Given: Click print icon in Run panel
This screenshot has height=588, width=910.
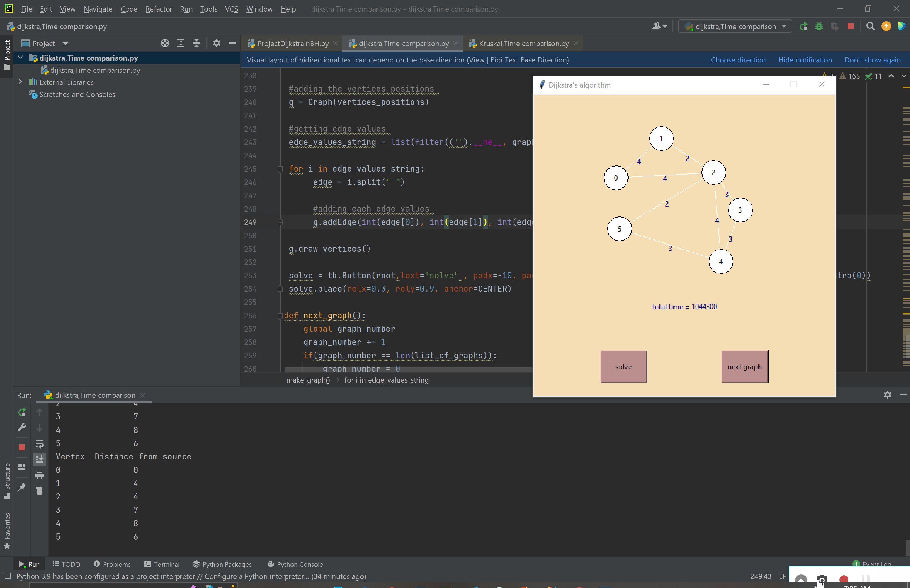Looking at the screenshot, I should coord(39,475).
